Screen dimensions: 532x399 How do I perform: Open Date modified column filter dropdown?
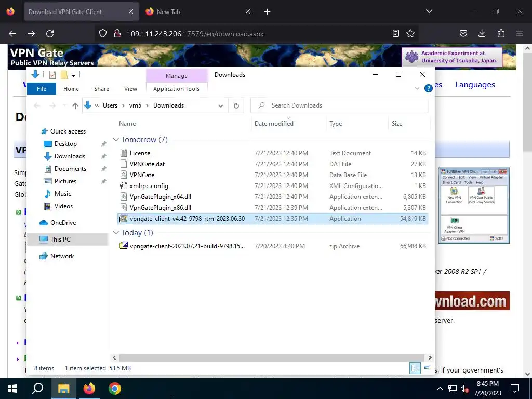pyautogui.click(x=289, y=118)
